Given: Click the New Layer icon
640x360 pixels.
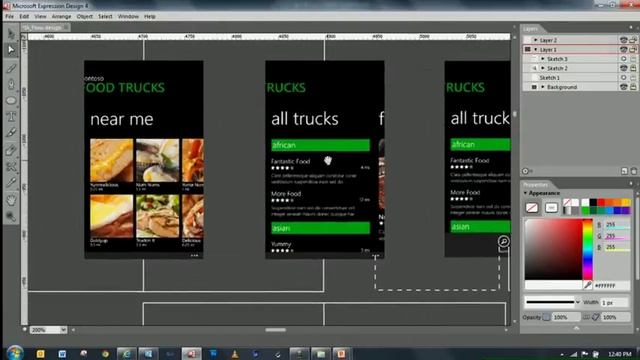Looking at the screenshot, I should point(624,171).
